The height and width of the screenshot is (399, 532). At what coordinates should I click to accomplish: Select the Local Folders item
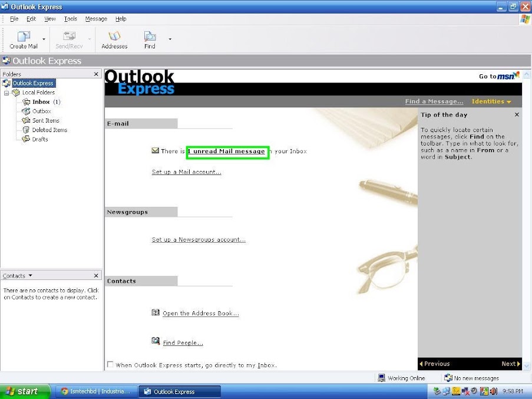[38, 93]
